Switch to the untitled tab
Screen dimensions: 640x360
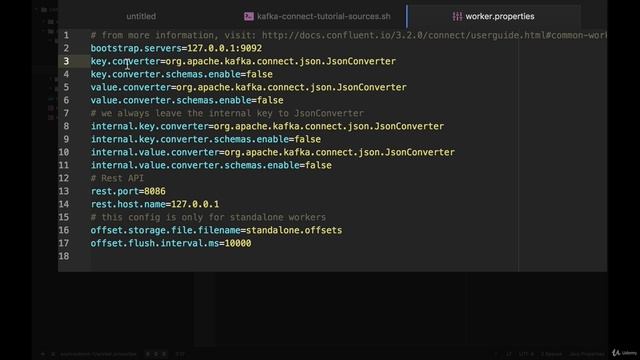[141, 16]
